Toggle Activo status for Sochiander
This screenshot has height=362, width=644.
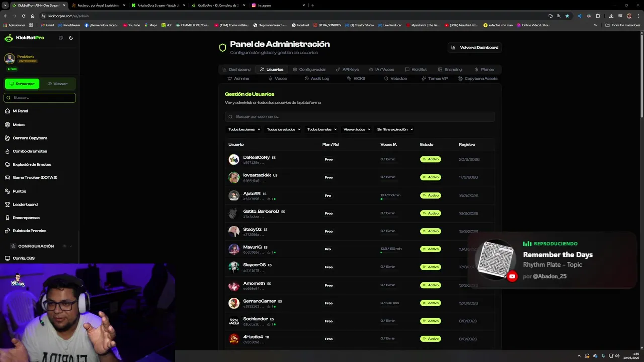pos(431,321)
